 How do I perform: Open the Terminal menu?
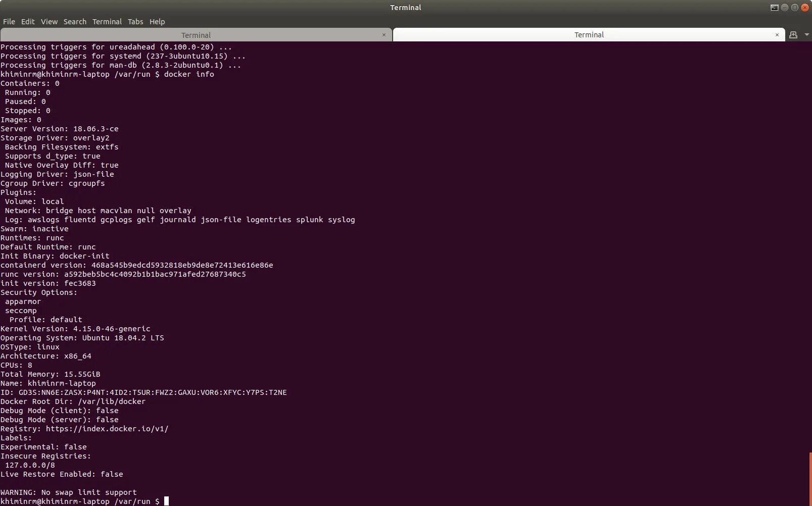click(107, 22)
